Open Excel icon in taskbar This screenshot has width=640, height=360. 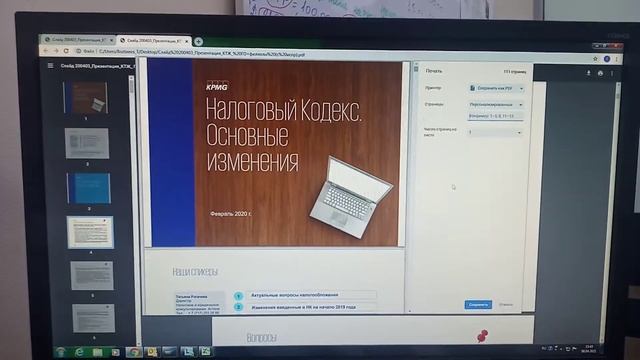click(x=205, y=351)
